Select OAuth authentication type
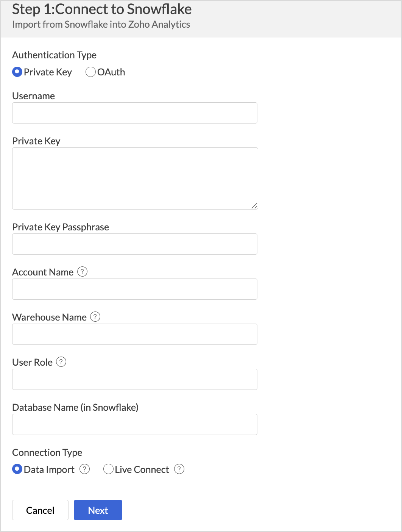This screenshot has height=532, width=402. (x=90, y=72)
